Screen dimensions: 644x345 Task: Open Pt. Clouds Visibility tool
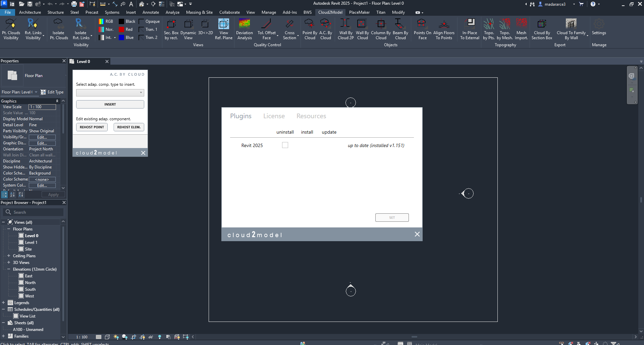pos(11,29)
